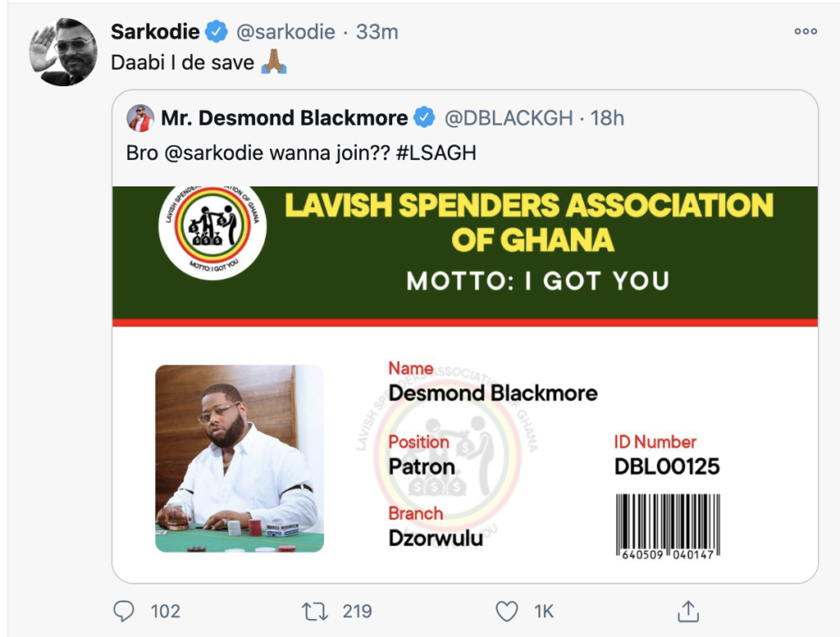Image resolution: width=840 pixels, height=637 pixels.
Task: Open Mr. Desmond Blackmore's small avatar
Action: pos(140,118)
